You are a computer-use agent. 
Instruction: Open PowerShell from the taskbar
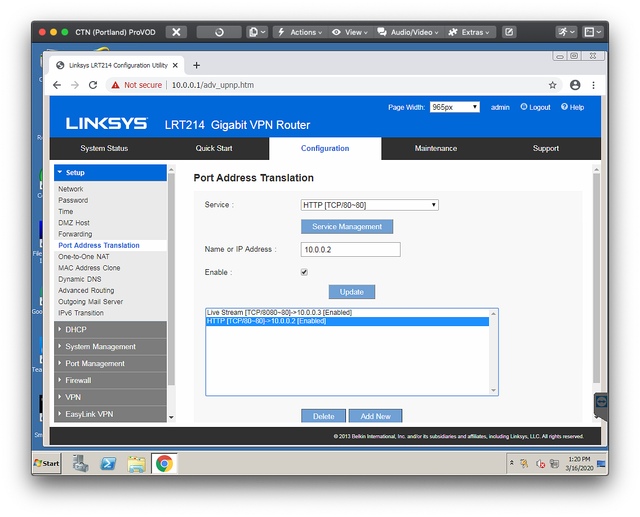click(108, 464)
